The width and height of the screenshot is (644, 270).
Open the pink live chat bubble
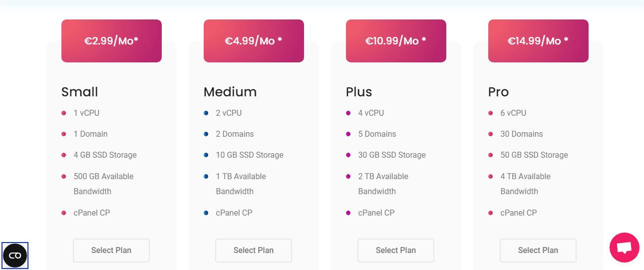624,248
